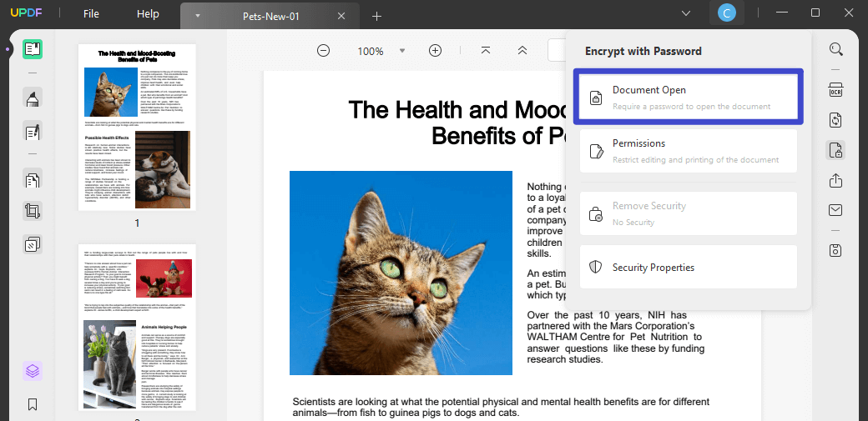The height and width of the screenshot is (421, 868).
Task: Choose the Document Open password option
Action: pos(688,98)
